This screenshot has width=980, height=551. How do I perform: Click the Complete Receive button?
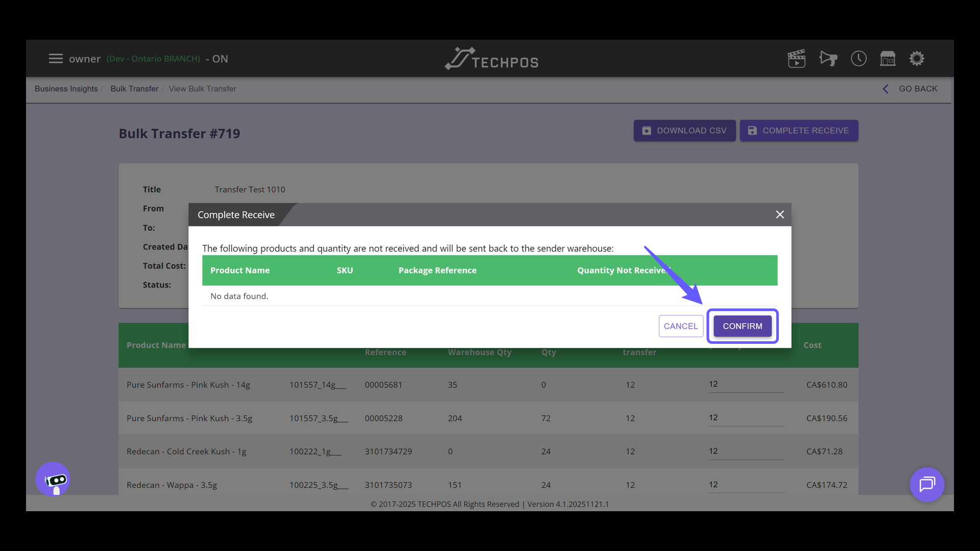tap(799, 131)
